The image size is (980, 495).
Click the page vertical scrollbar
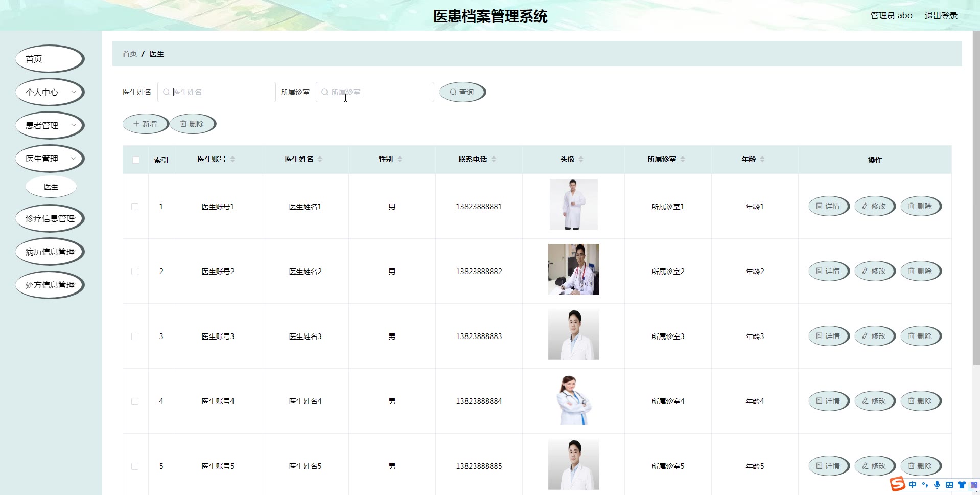click(x=976, y=198)
